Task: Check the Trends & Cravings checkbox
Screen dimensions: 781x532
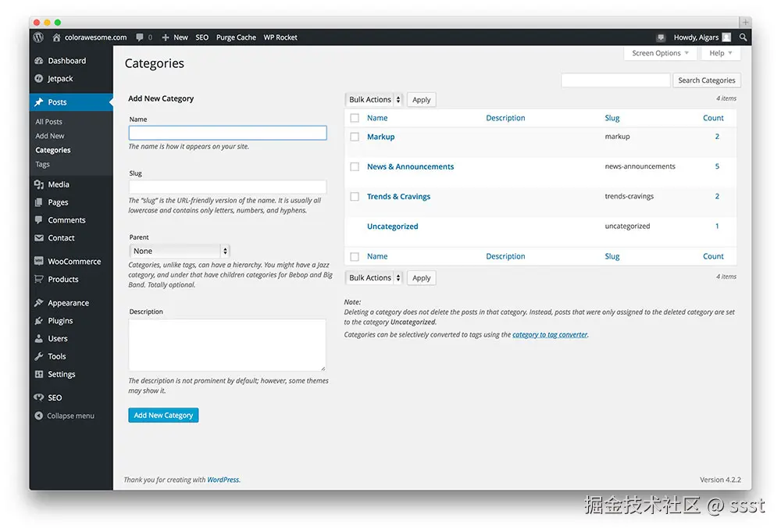Action: (355, 196)
